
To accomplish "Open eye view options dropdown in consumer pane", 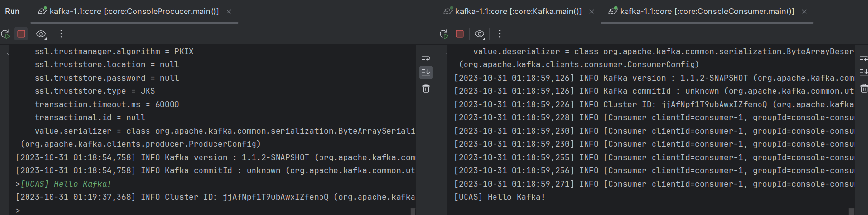I will coord(480,34).
